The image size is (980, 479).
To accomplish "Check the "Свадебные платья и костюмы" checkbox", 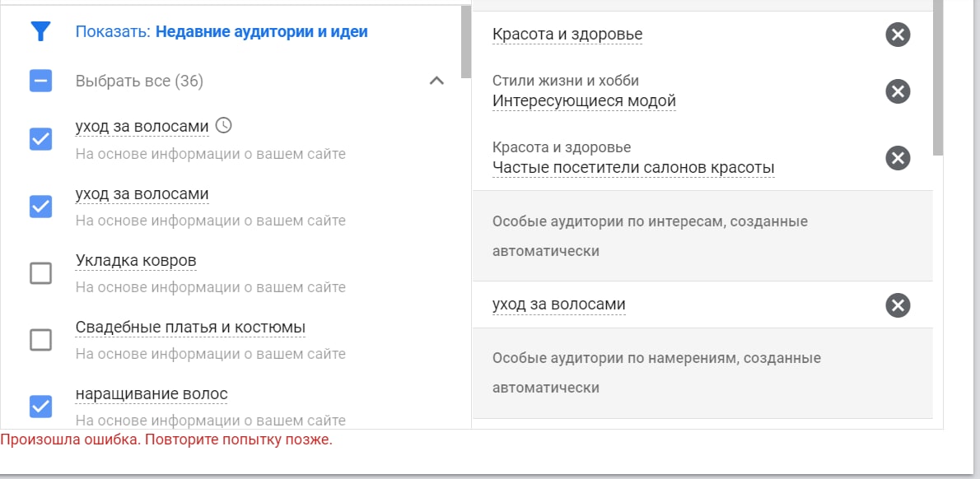I will pos(40,341).
